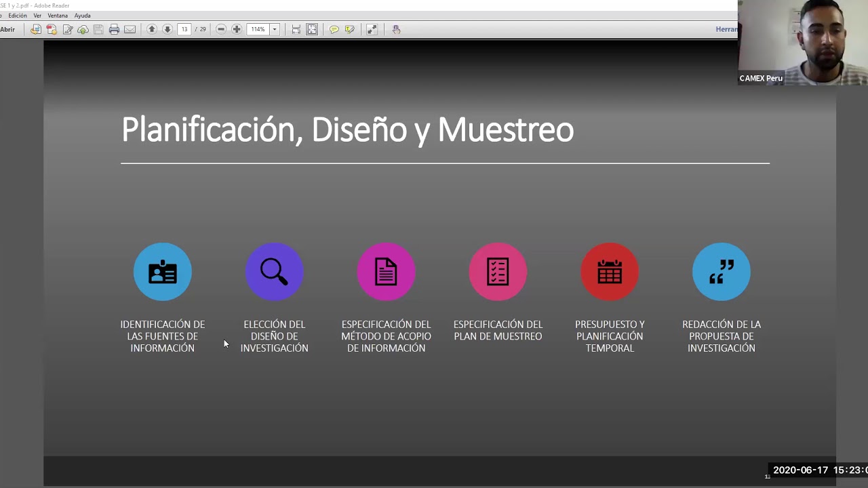
Task: Click the slide title Planificación, Diseño y Muestreo
Action: click(347, 129)
